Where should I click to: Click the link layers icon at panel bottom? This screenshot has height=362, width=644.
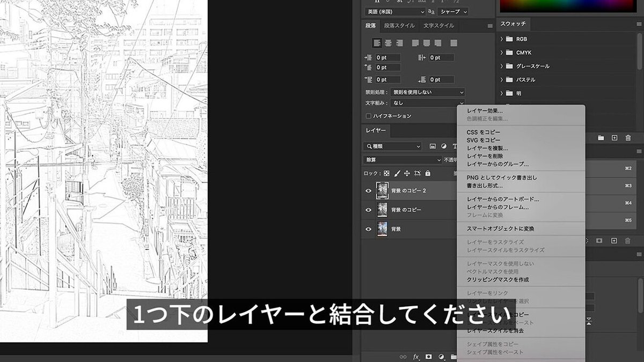pos(403,356)
